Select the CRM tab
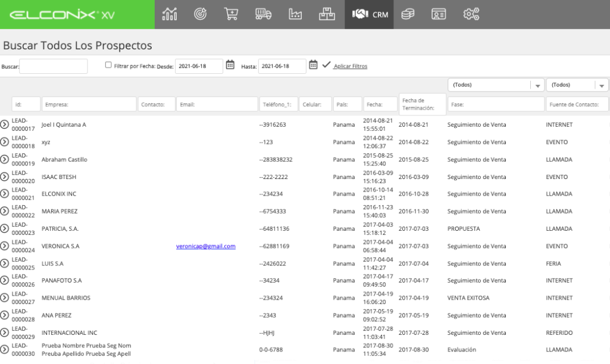The width and height of the screenshot is (610, 364). click(369, 14)
